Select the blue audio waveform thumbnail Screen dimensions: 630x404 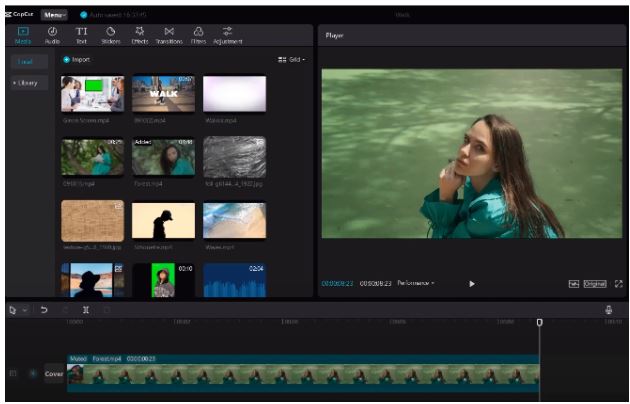click(234, 280)
